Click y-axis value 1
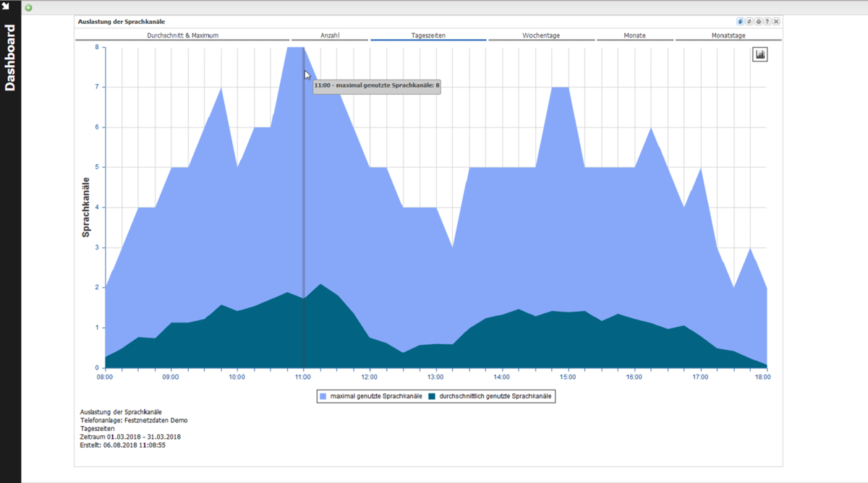The width and height of the screenshot is (868, 483). pos(97,328)
